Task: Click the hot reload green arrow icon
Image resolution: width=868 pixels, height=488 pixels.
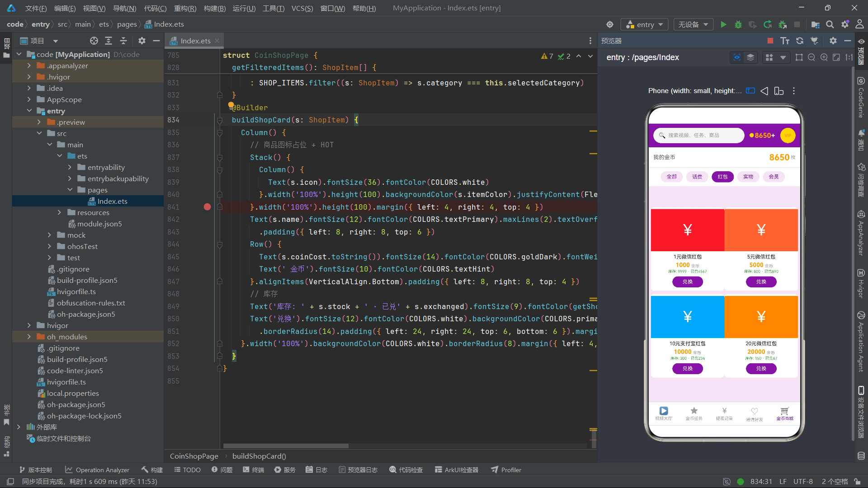Action: (768, 24)
